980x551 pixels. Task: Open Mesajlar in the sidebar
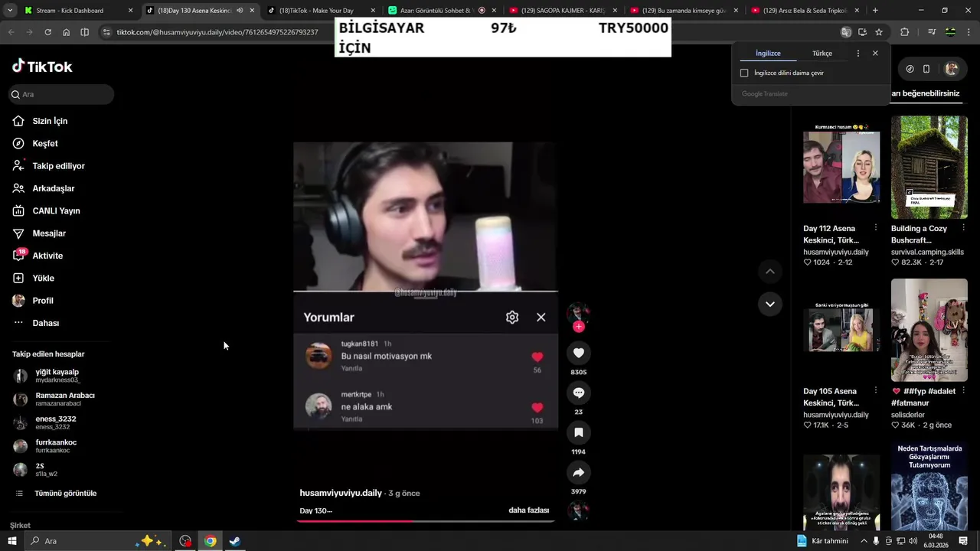click(39, 233)
